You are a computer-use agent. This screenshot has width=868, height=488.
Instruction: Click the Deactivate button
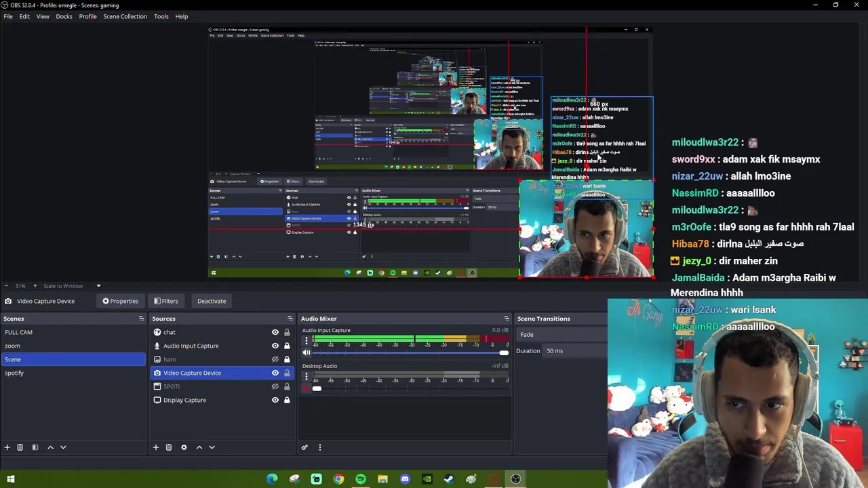[x=212, y=301]
